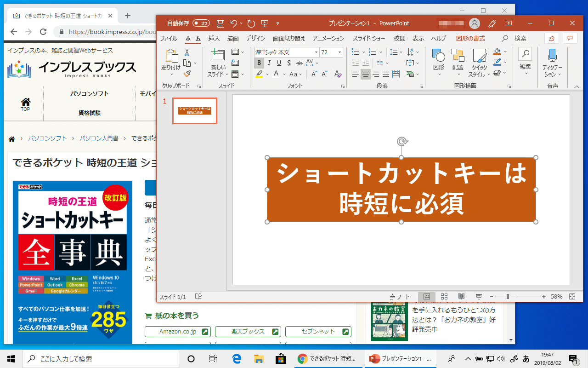588x368 pixels.
Task: Switch to the Slide Show (スライド ショー) tab
Action: (x=369, y=38)
